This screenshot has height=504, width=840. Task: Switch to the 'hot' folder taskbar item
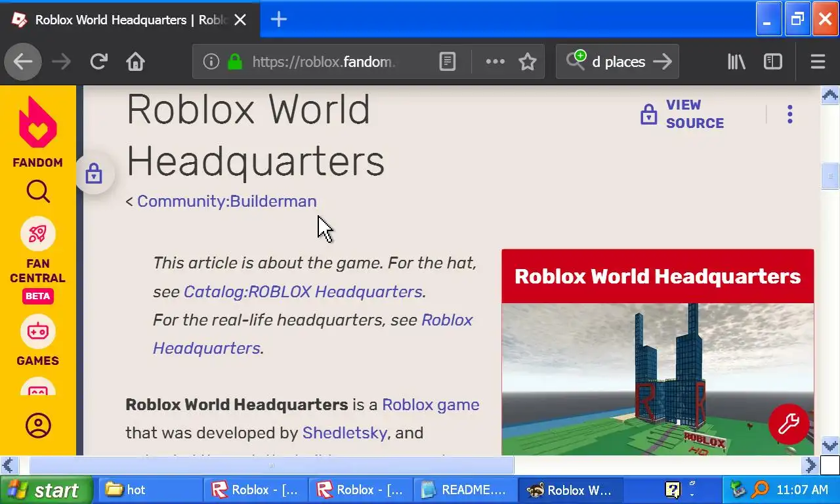tap(150, 490)
